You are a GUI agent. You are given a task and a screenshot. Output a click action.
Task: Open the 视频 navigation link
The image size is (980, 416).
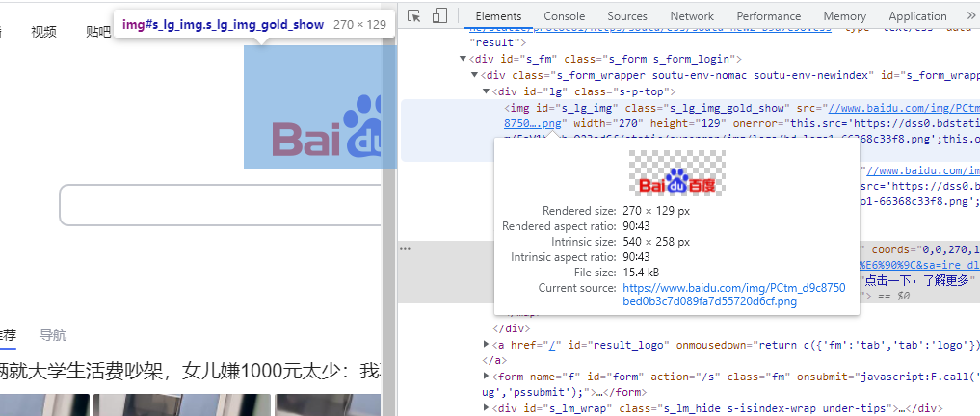[43, 32]
